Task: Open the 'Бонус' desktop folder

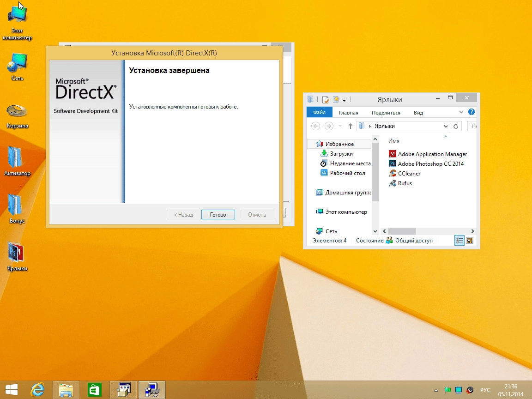Action: tap(17, 209)
